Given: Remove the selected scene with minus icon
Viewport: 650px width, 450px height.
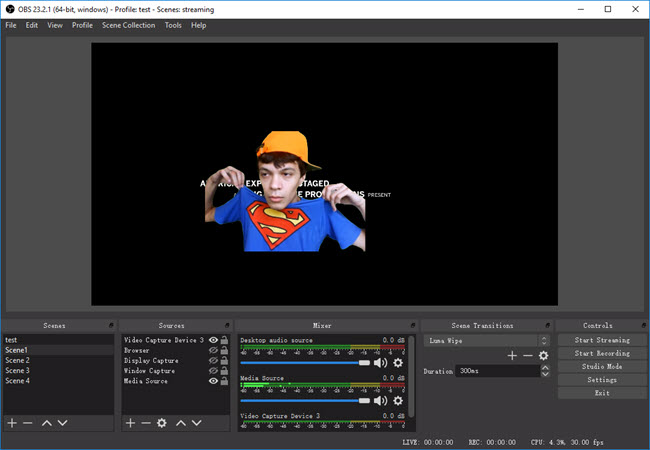Looking at the screenshot, I should tap(28, 424).
